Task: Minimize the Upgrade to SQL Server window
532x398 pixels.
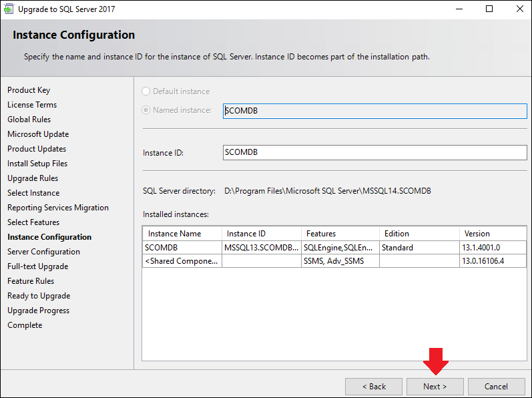Action: point(459,9)
